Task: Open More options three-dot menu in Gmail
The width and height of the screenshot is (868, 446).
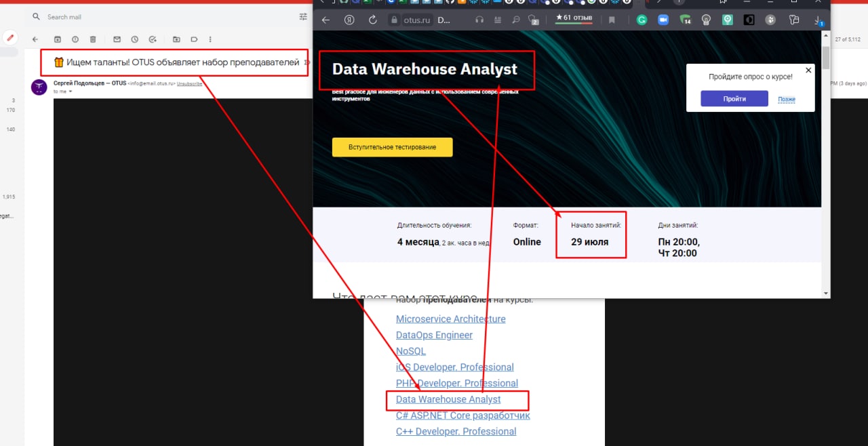Action: click(210, 39)
